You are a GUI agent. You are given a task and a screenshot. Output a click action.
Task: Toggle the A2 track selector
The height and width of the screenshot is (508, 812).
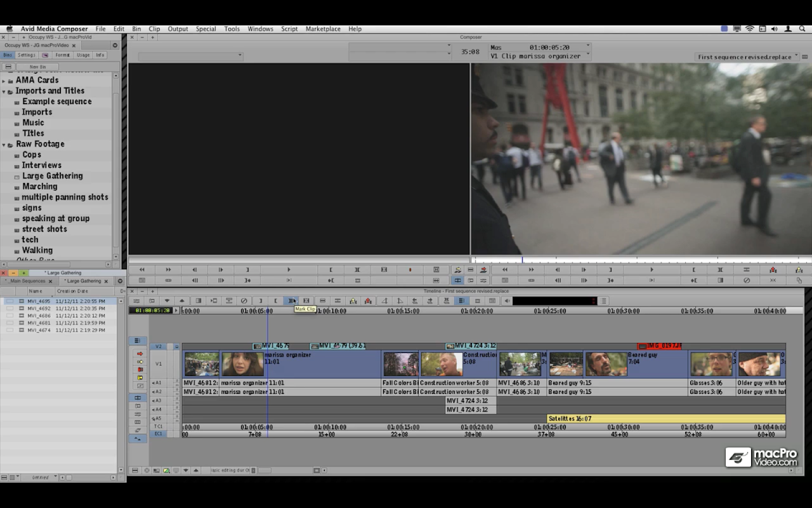point(159,392)
